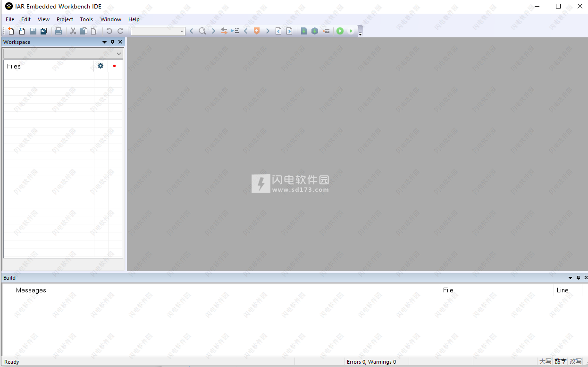Viewport: 588px width, 367px height.
Task: Click the Ready status text
Action: click(12, 362)
